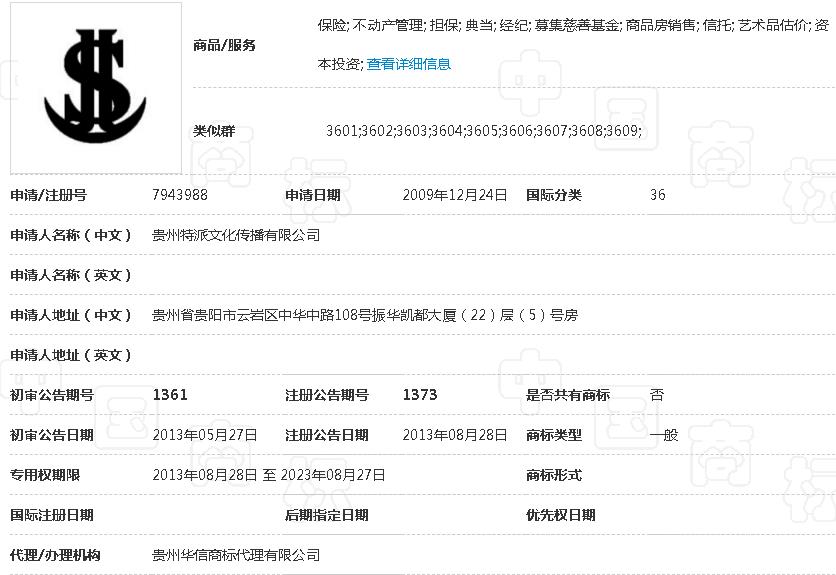Click the 代理/办理机构 label
This screenshot has height=575, width=836.
click(x=55, y=555)
